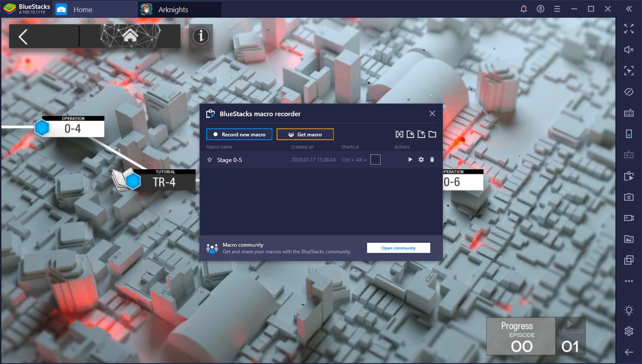The width and height of the screenshot is (642, 364).
Task: Open the macro community page
Action: click(x=399, y=248)
